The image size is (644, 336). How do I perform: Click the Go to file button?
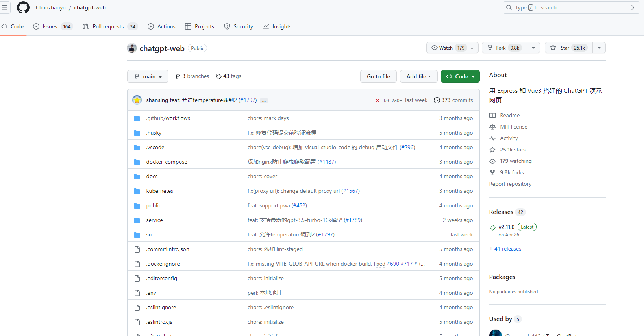378,76
